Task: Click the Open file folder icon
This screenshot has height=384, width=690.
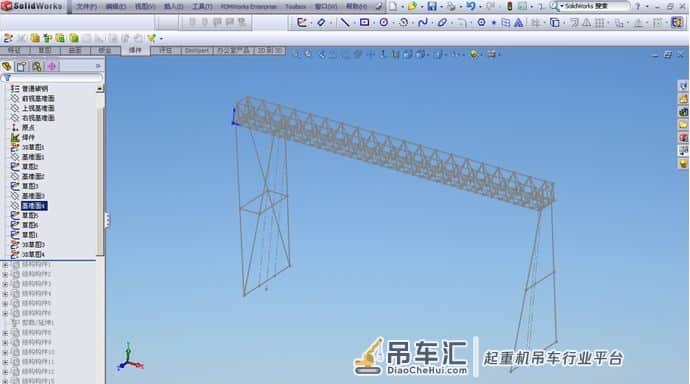Action: click(412, 6)
